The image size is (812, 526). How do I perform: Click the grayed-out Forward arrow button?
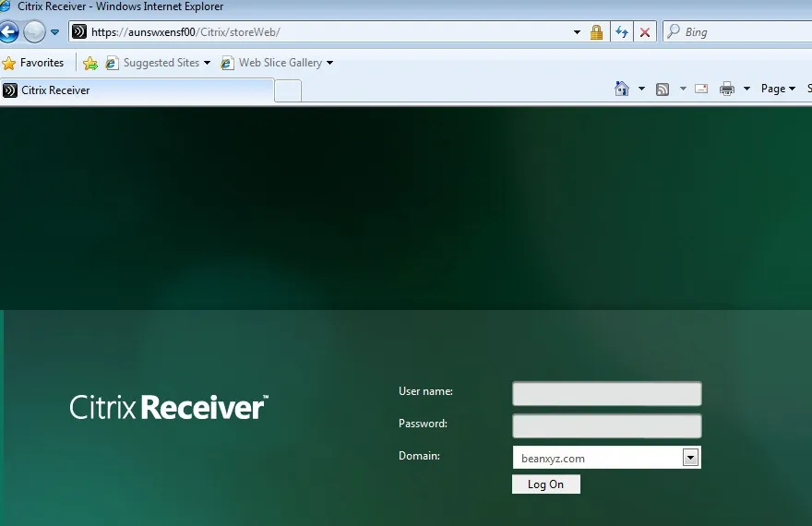point(35,32)
